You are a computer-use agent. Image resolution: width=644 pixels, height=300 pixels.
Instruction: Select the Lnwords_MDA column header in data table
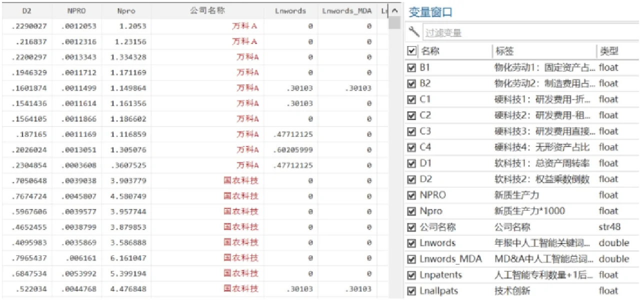pos(347,11)
